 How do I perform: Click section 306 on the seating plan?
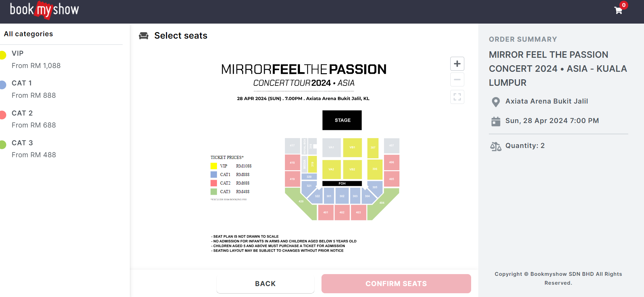375,169
